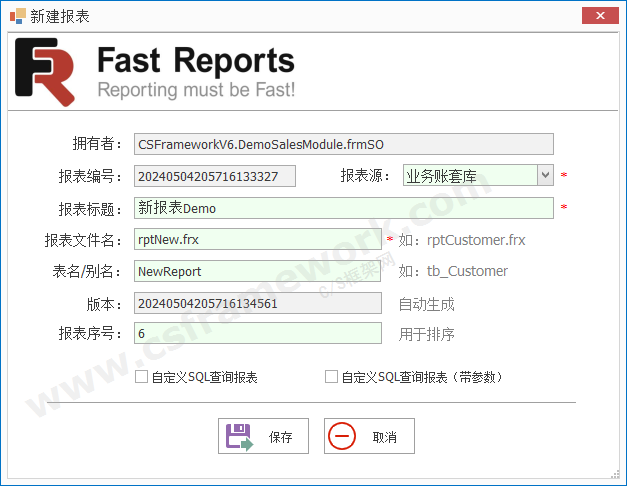Click the 报表编号 field
627x486 pixels.
(215, 176)
